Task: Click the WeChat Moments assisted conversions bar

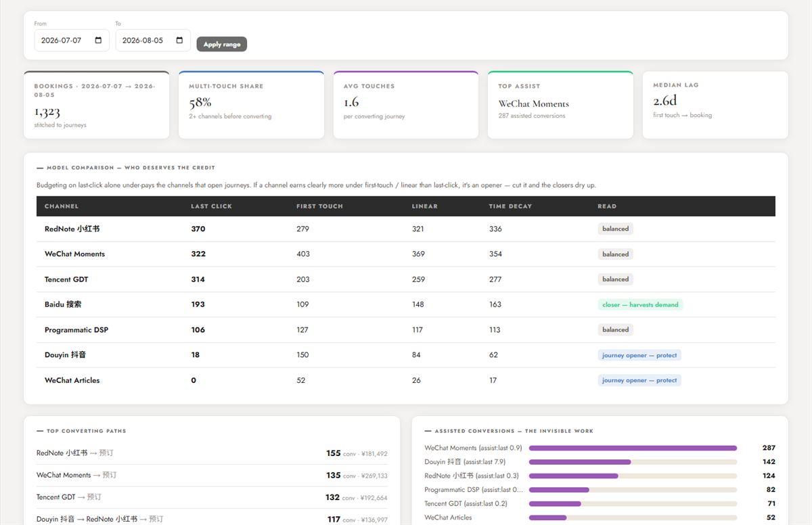Action: pyautogui.click(x=633, y=448)
